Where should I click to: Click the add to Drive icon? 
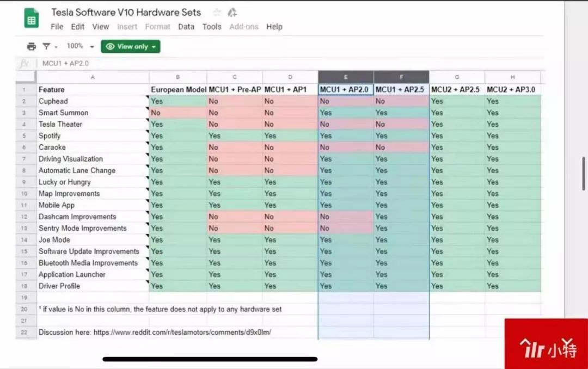pos(232,13)
